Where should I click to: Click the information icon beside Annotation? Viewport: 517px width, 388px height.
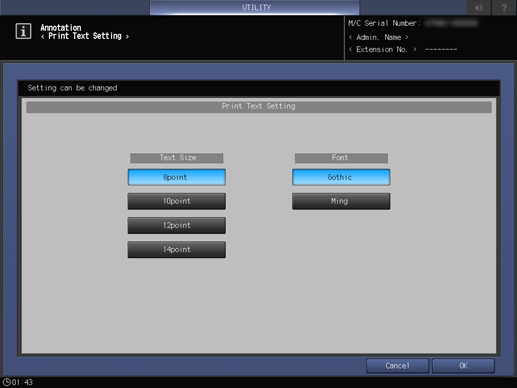23,31
